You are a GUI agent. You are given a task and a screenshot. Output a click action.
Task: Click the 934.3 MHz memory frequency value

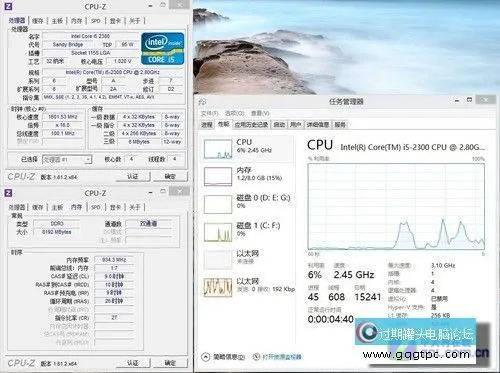click(114, 260)
